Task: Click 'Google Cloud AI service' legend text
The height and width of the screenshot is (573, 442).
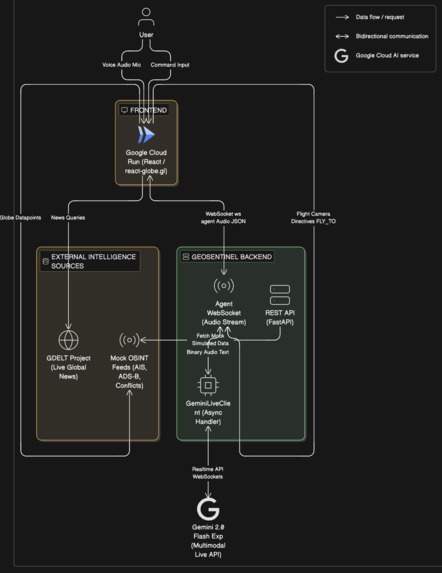Action: tap(387, 56)
